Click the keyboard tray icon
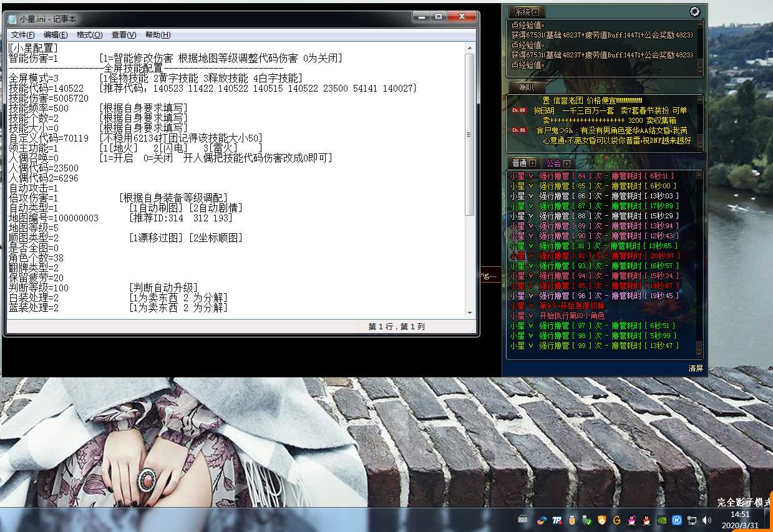Viewport: 773px width, 532px height. coord(523,520)
